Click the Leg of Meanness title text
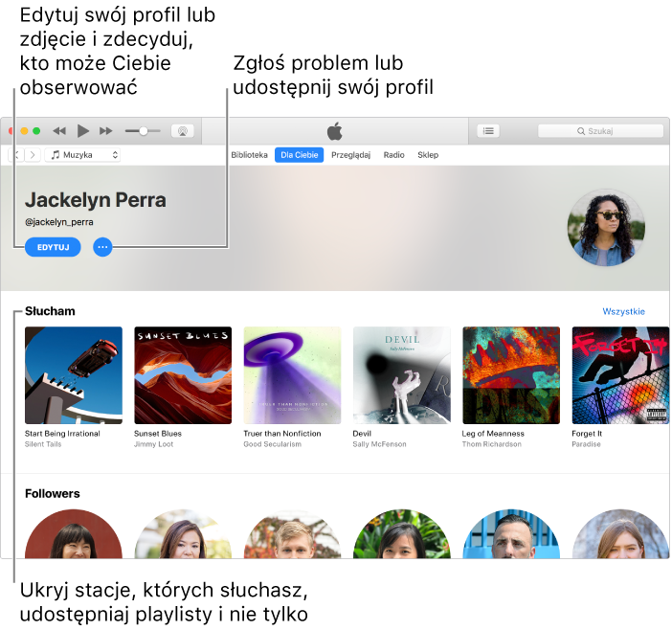672x630 pixels. [x=493, y=434]
